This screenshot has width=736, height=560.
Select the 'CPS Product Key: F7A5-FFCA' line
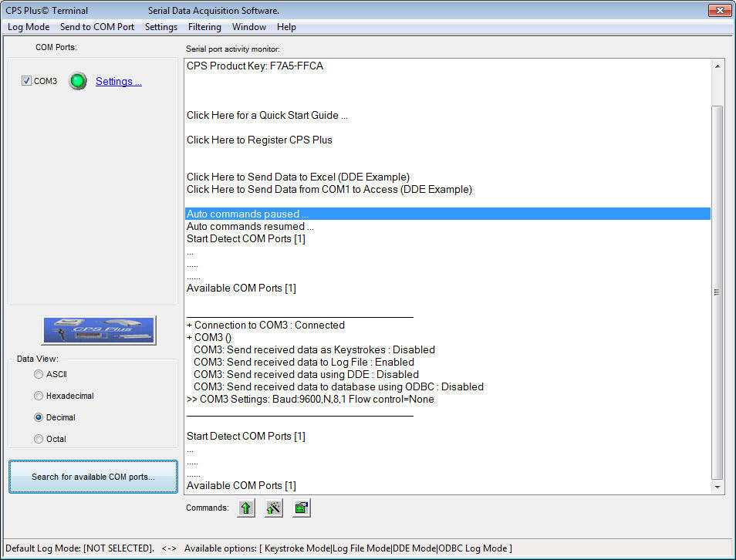(255, 66)
